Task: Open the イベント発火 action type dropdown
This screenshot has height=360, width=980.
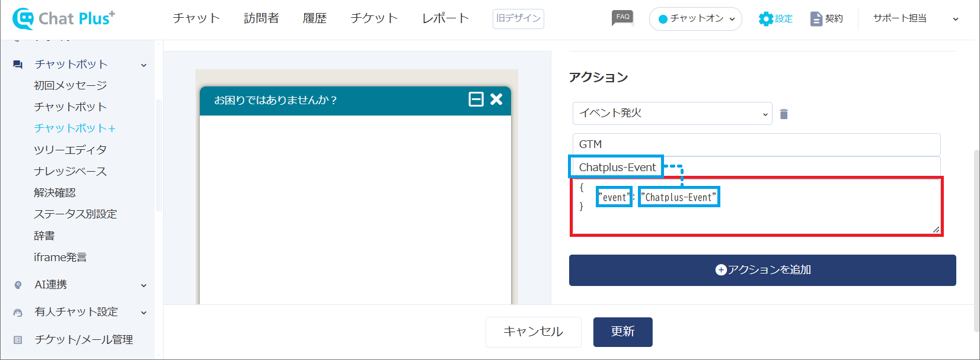Action: 672,113
